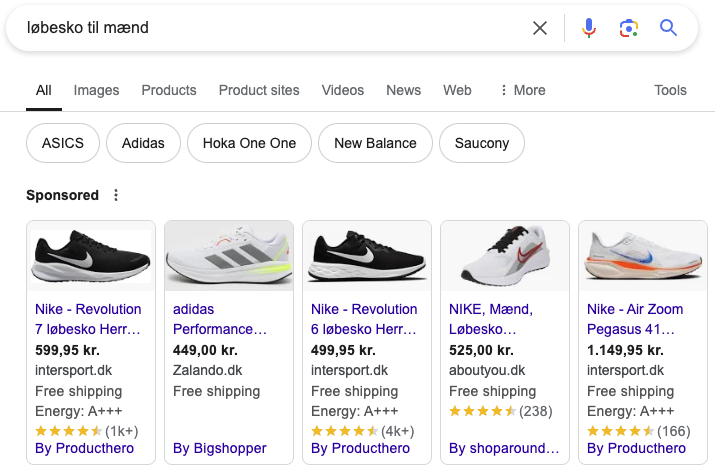Open 'By Producthero' under Nike Revolution 6
715x470 pixels.
(360, 448)
